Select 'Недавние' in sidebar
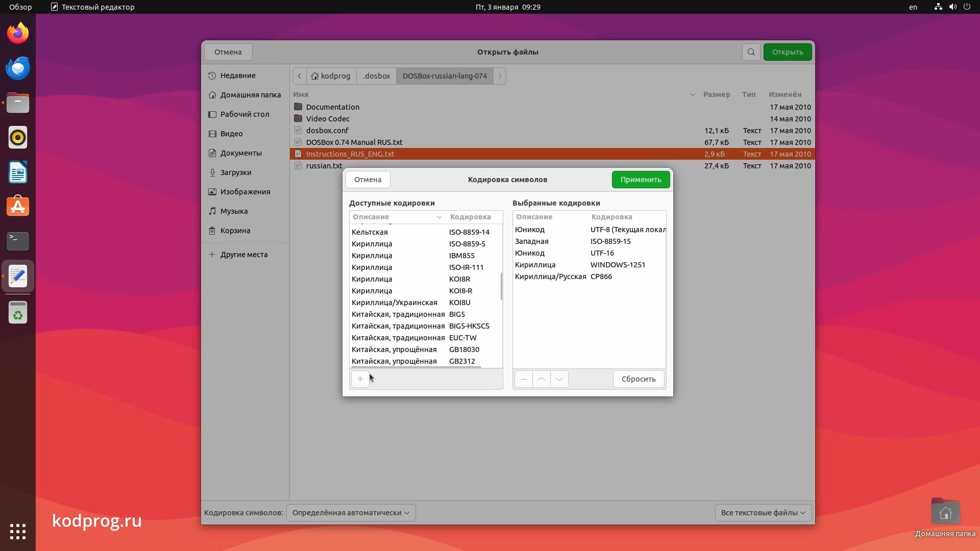The image size is (980, 551). 246,76
